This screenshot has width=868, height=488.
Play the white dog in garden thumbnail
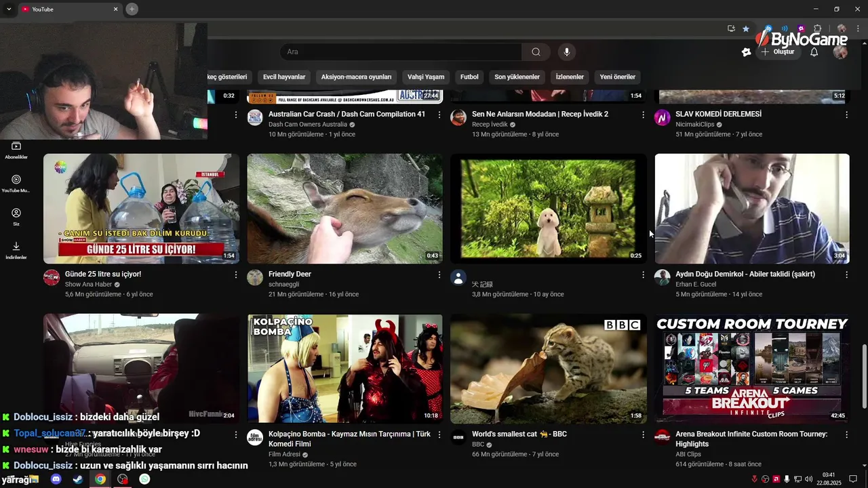coord(549,209)
